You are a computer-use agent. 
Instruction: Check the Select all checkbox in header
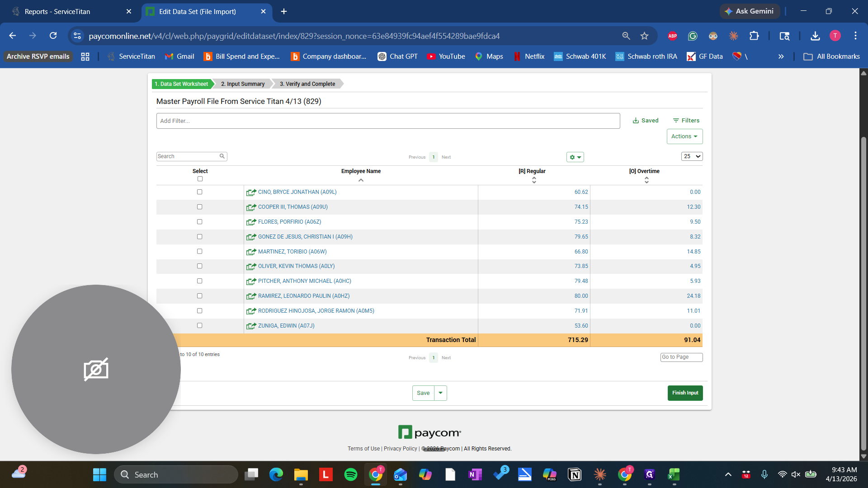200,179
